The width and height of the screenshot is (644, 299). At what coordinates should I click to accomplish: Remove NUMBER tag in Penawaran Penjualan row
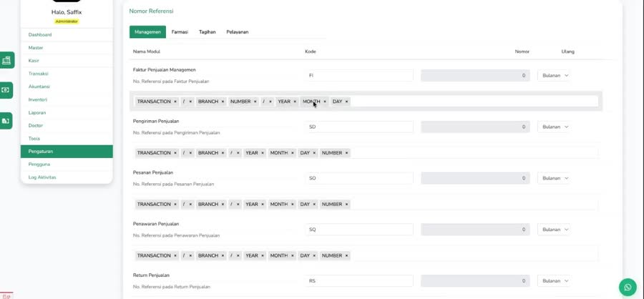point(346,255)
